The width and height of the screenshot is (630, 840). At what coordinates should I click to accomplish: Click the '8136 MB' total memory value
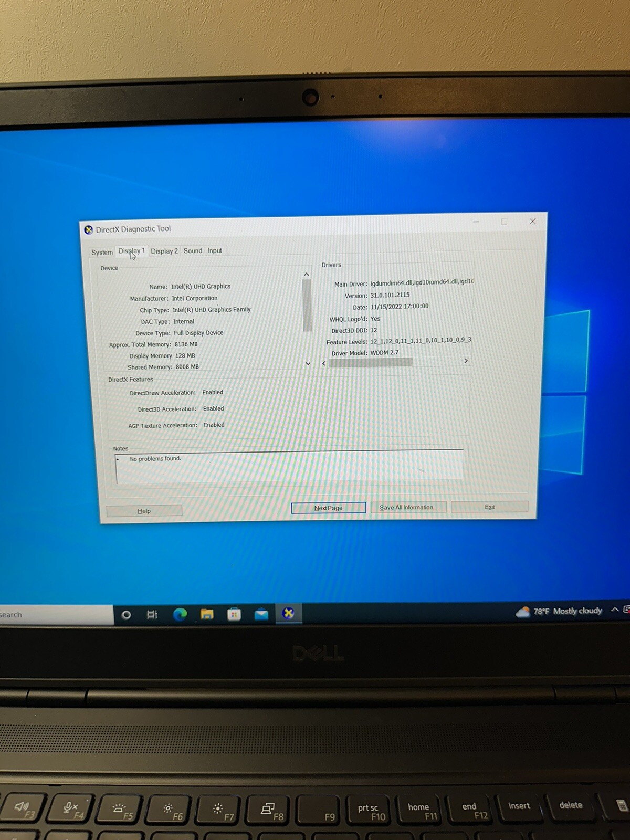point(186,344)
